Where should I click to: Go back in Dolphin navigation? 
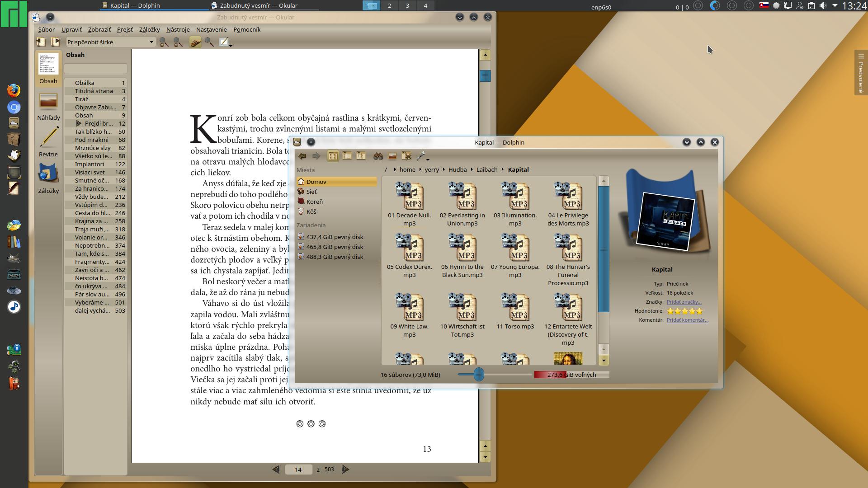pyautogui.click(x=302, y=156)
